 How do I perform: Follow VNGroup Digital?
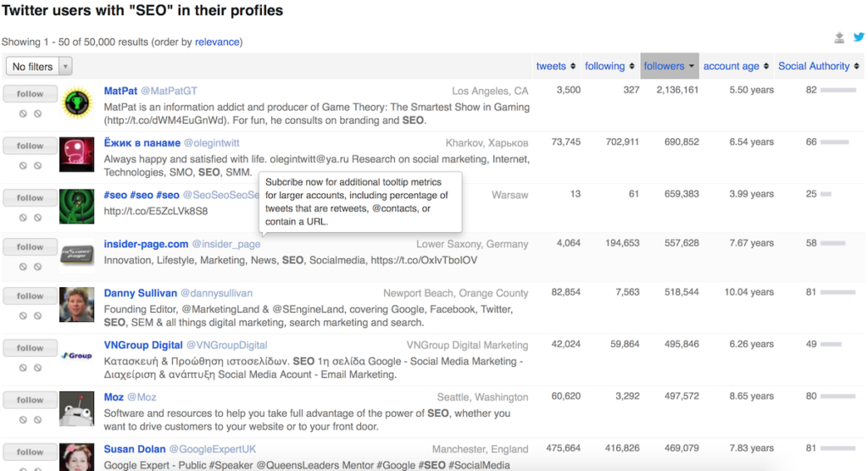(30, 348)
